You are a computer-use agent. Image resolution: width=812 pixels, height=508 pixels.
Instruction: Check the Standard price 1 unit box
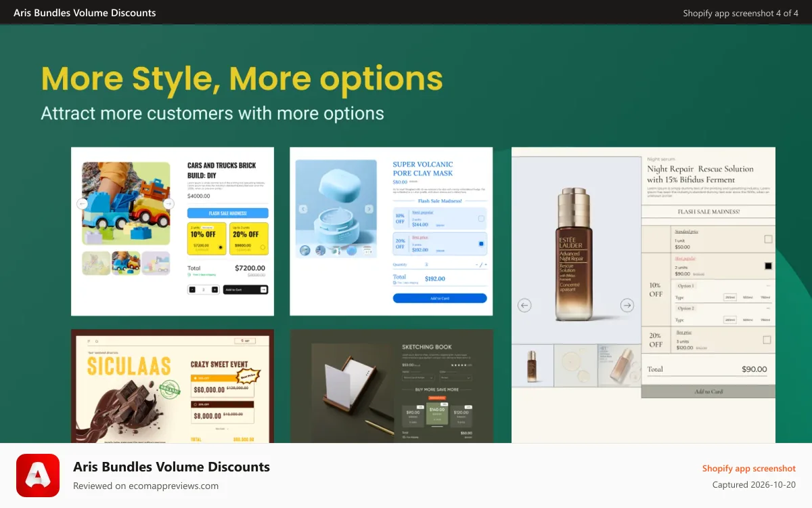768,239
